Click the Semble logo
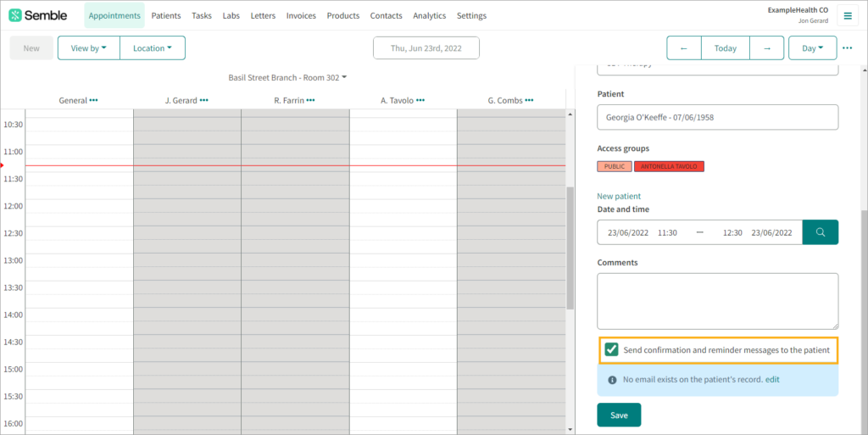This screenshot has height=435, width=868. pyautogui.click(x=38, y=15)
